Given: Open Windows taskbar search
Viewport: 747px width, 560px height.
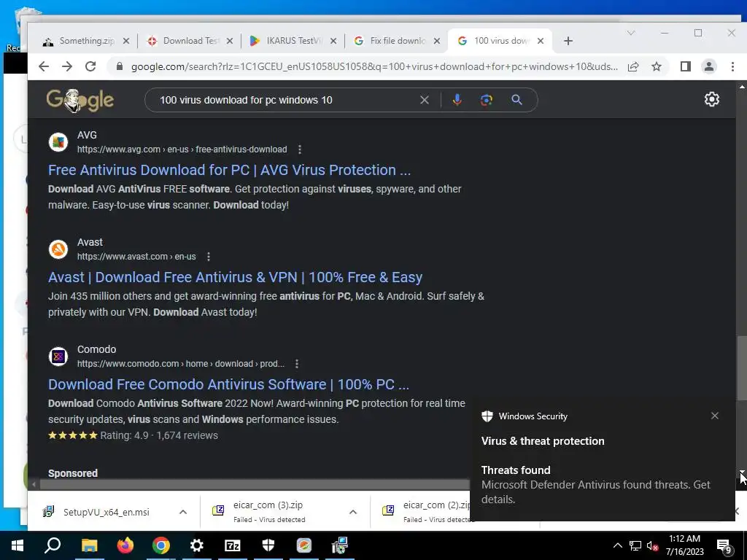Looking at the screenshot, I should 53,545.
